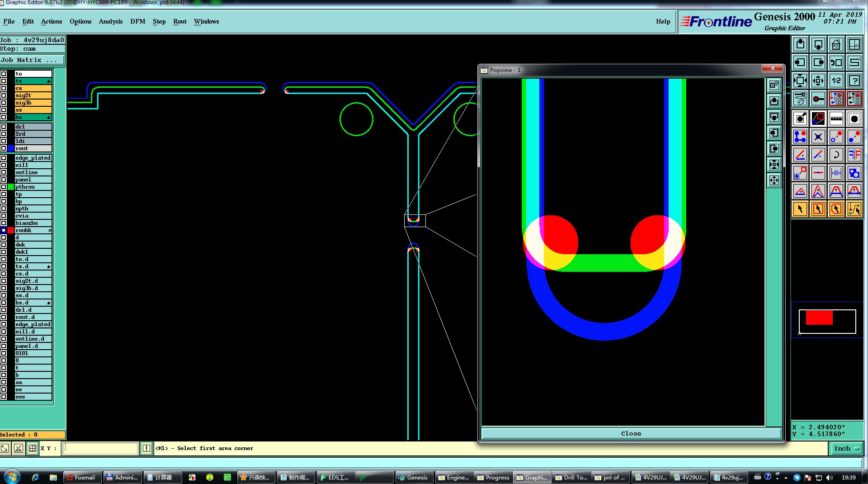Open Foxmail from the taskbar
This screenshot has height=484, width=868.
coord(82,477)
